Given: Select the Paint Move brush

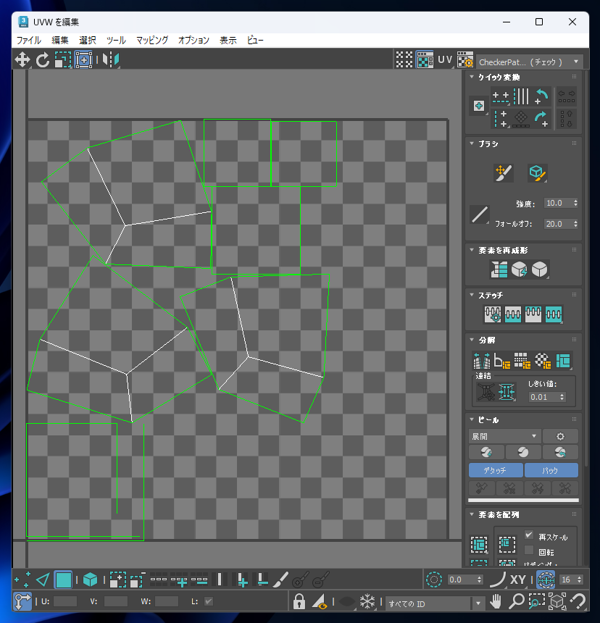Looking at the screenshot, I should (503, 173).
